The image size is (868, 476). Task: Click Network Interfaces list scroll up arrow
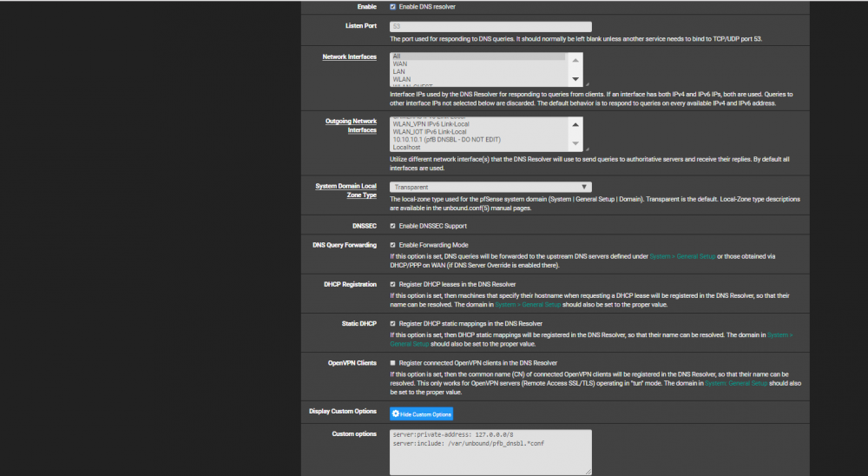pyautogui.click(x=575, y=61)
